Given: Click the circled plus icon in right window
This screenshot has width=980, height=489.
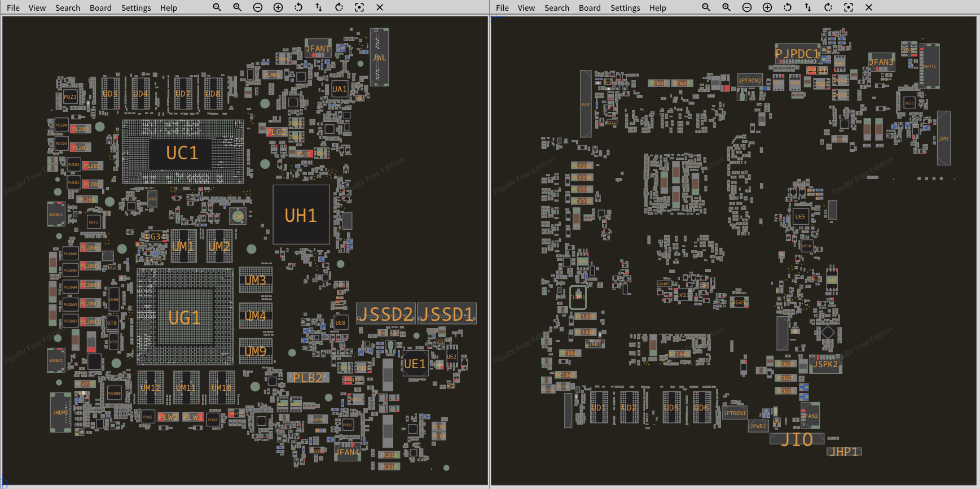Looking at the screenshot, I should tap(767, 7).
